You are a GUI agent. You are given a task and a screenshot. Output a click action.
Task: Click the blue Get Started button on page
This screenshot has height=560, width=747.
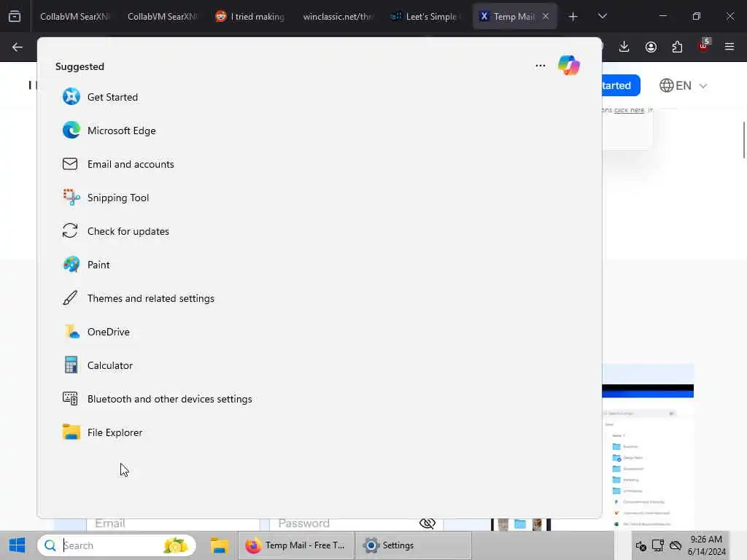620,86
